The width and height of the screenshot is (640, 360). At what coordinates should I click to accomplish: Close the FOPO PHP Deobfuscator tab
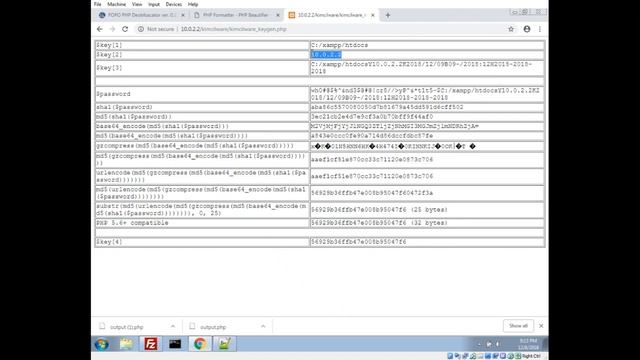[x=183, y=15]
